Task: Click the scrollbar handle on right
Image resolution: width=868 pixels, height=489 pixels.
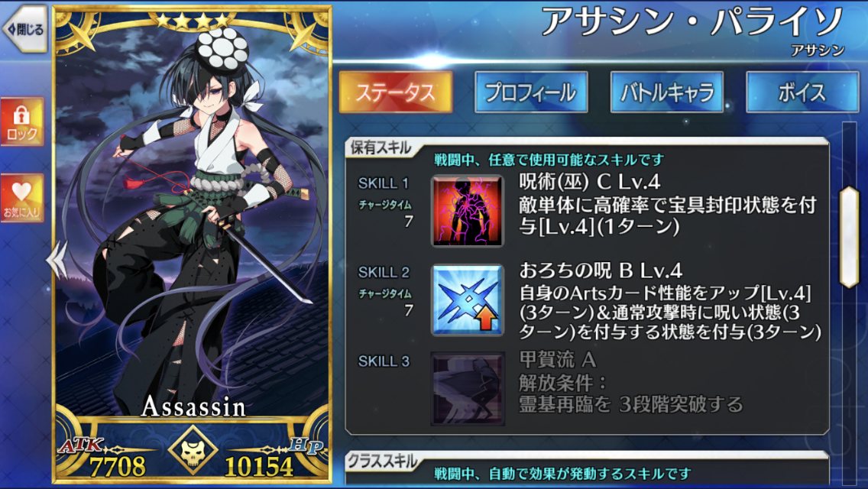Action: point(849,237)
